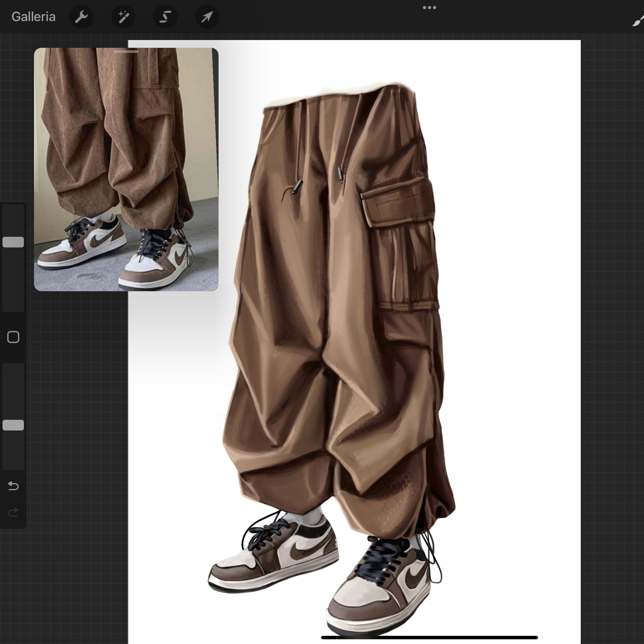Tap the brush opacity slider handle

click(13, 425)
